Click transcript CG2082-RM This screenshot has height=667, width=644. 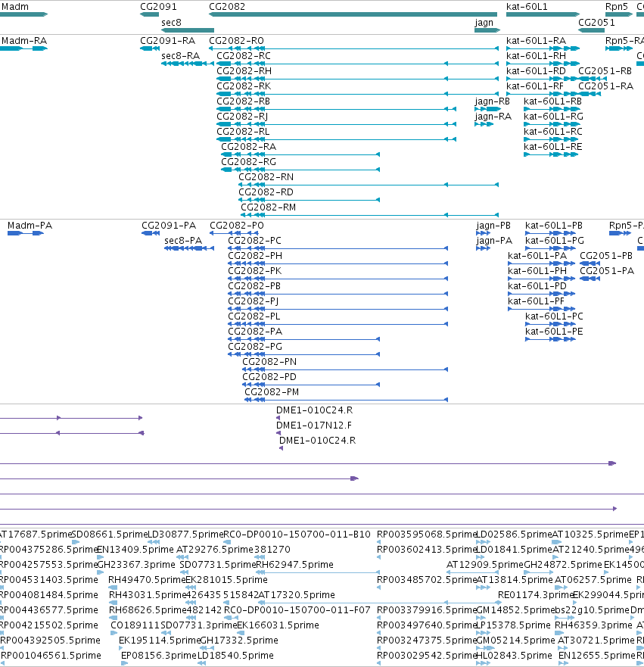(268, 207)
